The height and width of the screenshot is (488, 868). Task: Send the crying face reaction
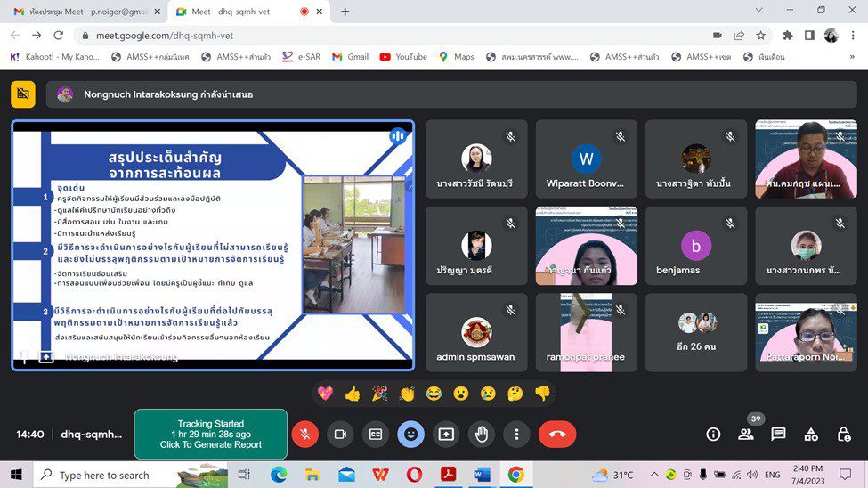pyautogui.click(x=488, y=394)
